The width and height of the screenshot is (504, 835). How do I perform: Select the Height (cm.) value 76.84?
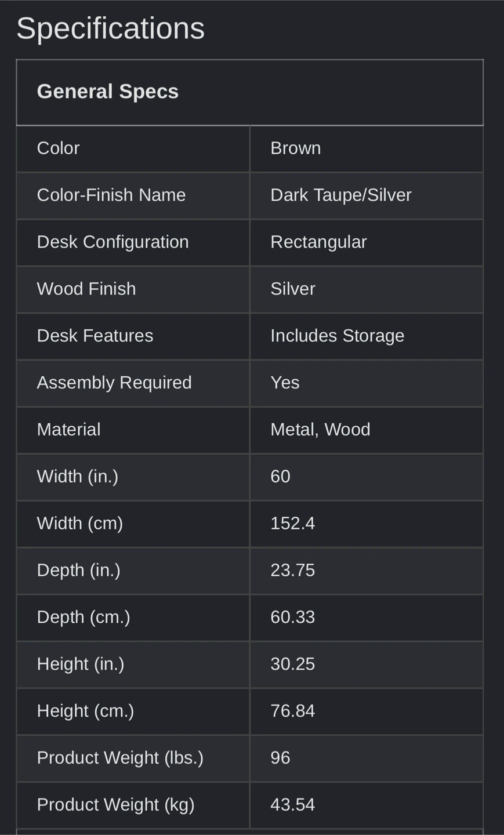(293, 711)
